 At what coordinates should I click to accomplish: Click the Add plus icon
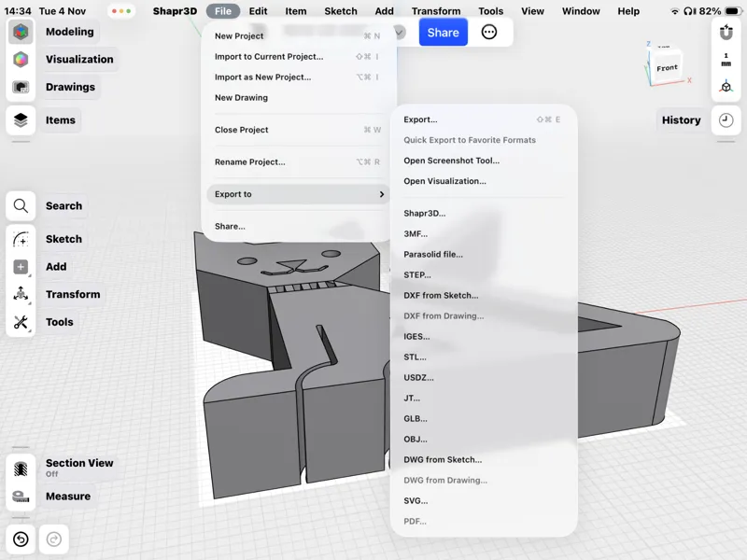pos(21,267)
